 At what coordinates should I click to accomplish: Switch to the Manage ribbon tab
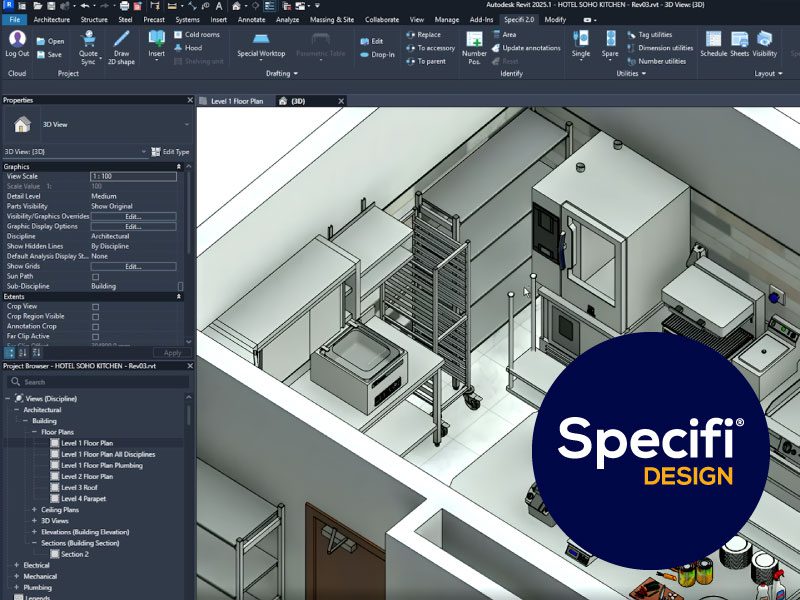[x=447, y=19]
